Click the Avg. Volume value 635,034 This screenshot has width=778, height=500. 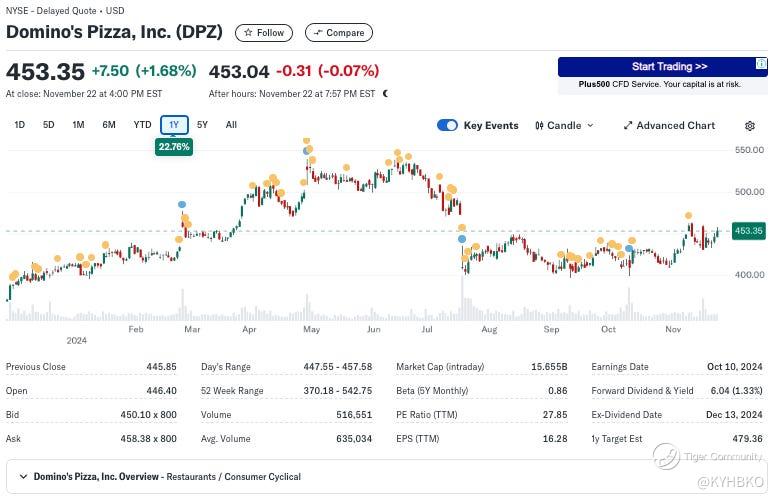click(x=354, y=438)
